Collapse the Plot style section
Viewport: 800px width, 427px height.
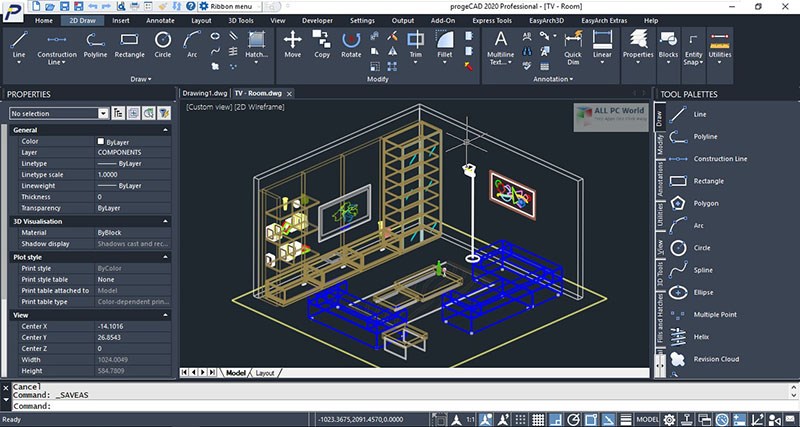pos(165,257)
